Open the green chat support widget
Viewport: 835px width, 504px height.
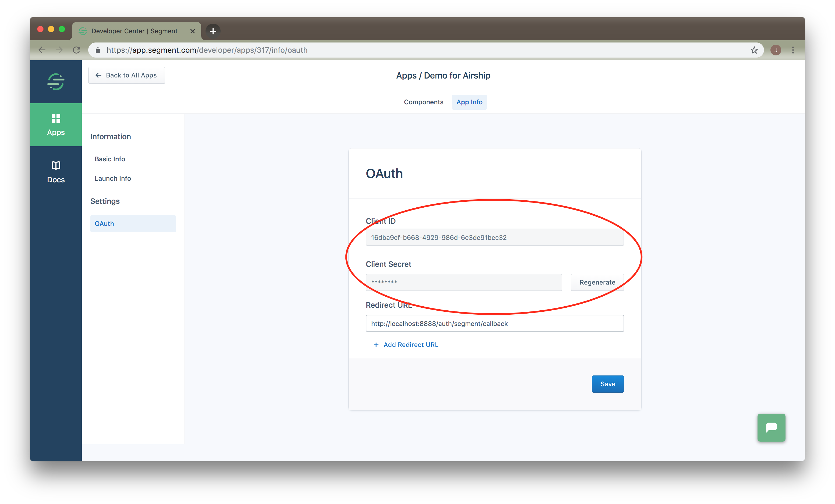click(x=771, y=427)
